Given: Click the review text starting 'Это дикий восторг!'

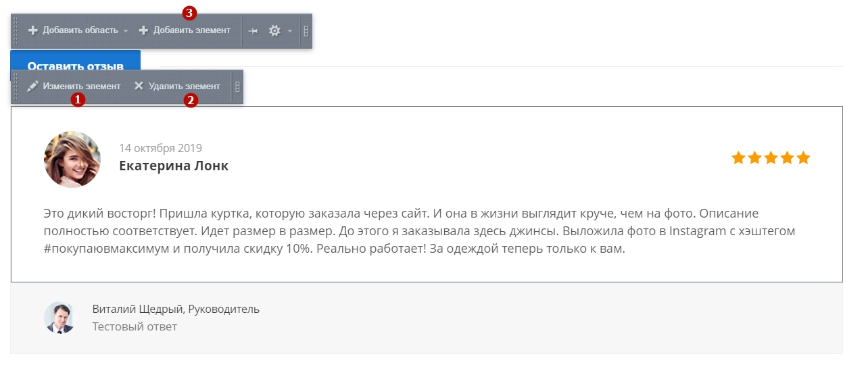Looking at the screenshot, I should [419, 230].
